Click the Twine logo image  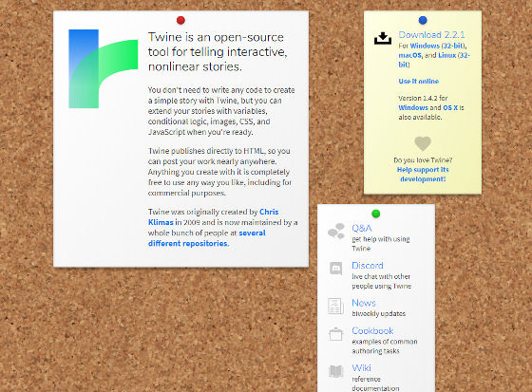tap(104, 69)
